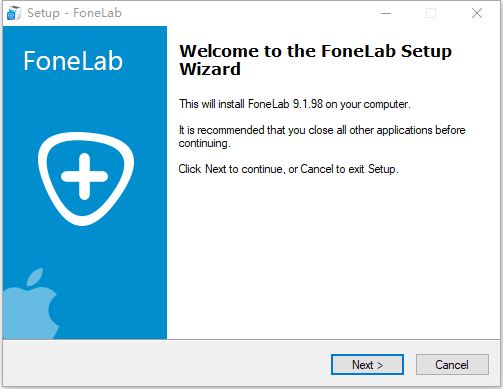Image resolution: width=503 pixels, height=389 pixels.
Task: Click the 'Welcome to the FoneLab Setup Wizard' heading
Action: (315, 60)
